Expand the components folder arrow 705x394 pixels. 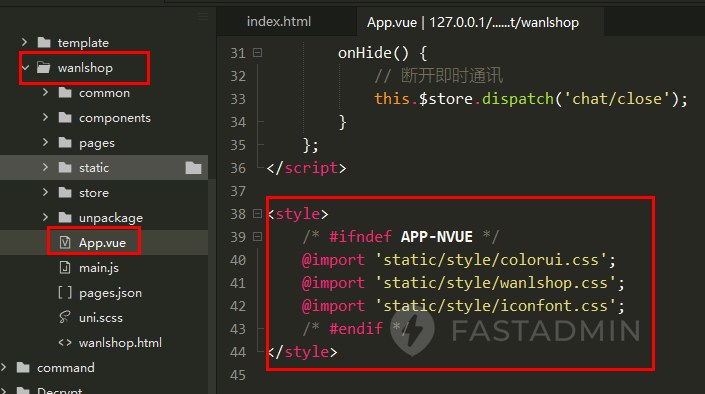[x=45, y=117]
